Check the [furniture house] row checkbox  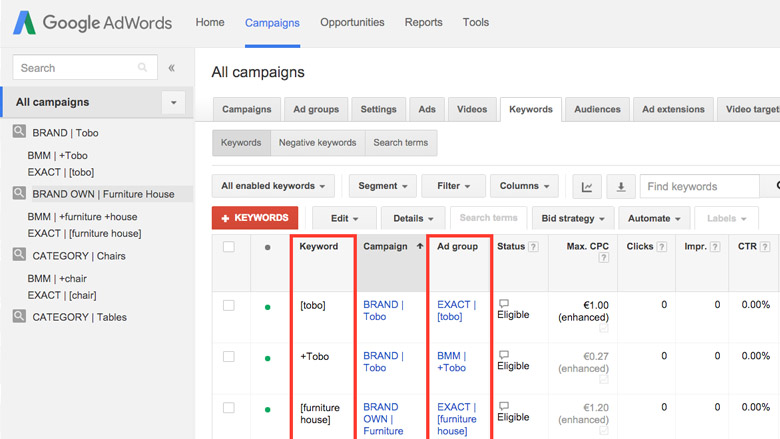click(x=229, y=408)
